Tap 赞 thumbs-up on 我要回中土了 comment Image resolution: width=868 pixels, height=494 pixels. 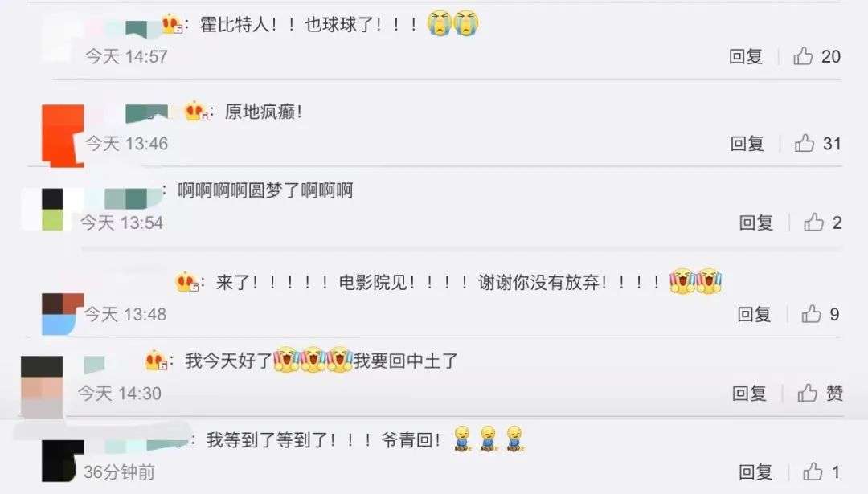pos(808,393)
